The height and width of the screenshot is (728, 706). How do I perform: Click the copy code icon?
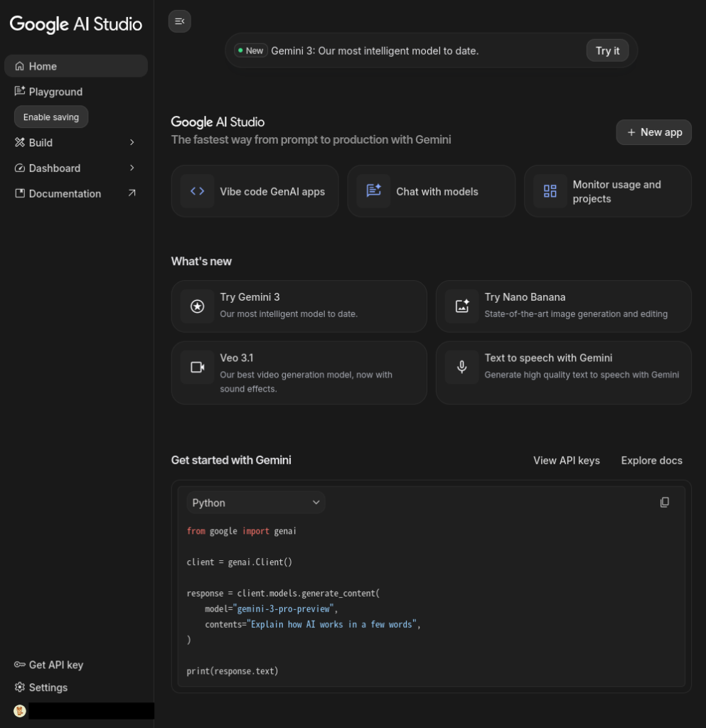pyautogui.click(x=664, y=503)
